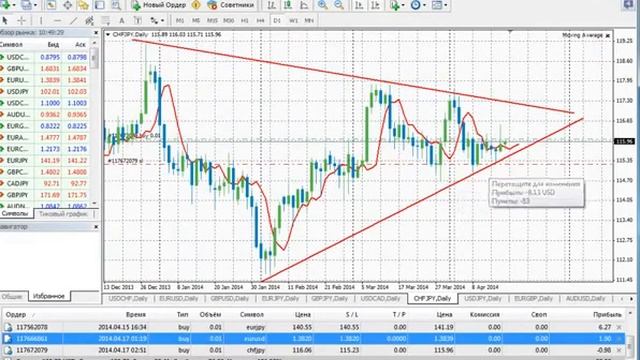
Task: Open the chart Templates dropdown
Action: 440,5
